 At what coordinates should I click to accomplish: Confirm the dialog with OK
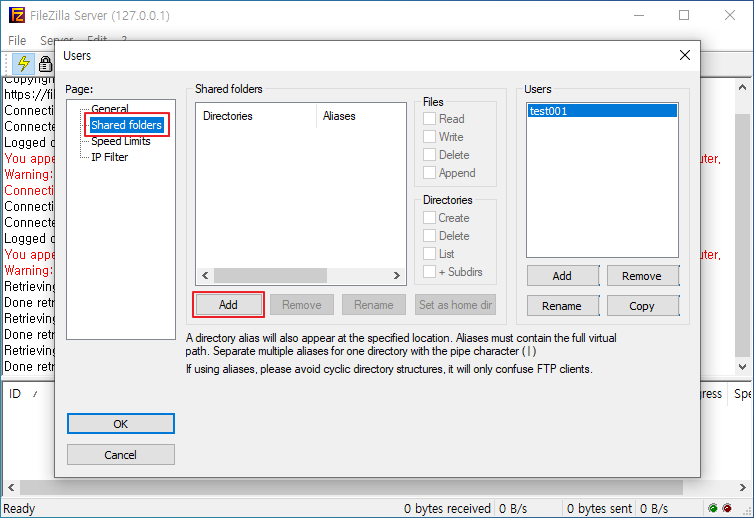[121, 424]
